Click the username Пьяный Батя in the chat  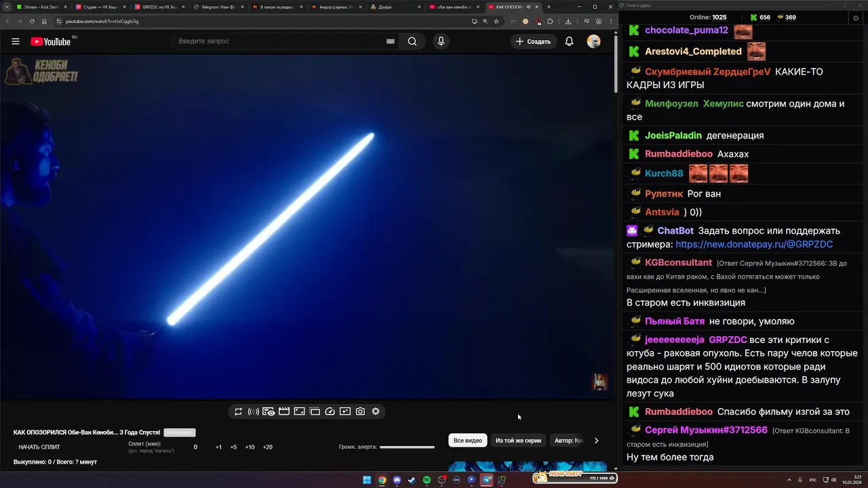675,321
